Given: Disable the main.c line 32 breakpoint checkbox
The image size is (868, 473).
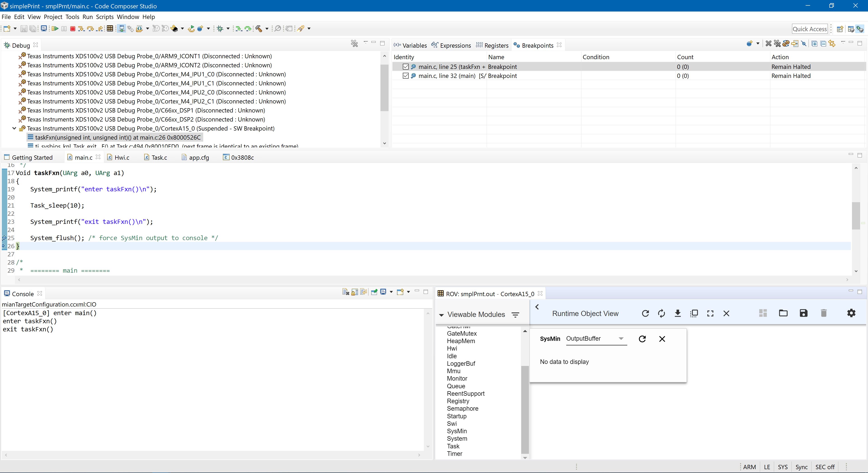Looking at the screenshot, I should (x=406, y=76).
